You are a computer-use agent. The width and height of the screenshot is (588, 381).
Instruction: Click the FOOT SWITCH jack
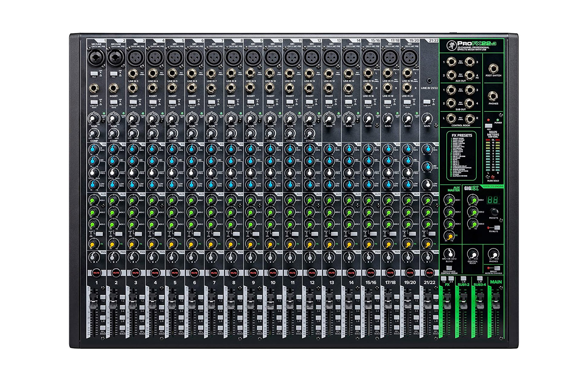click(493, 68)
